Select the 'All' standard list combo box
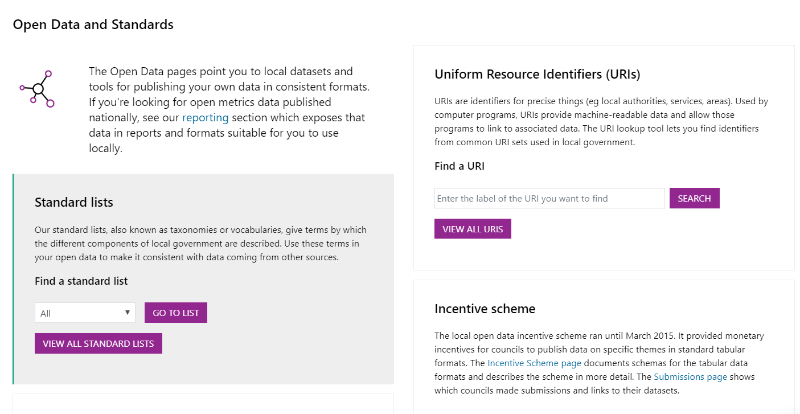The height and width of the screenshot is (414, 800). pyautogui.click(x=85, y=313)
